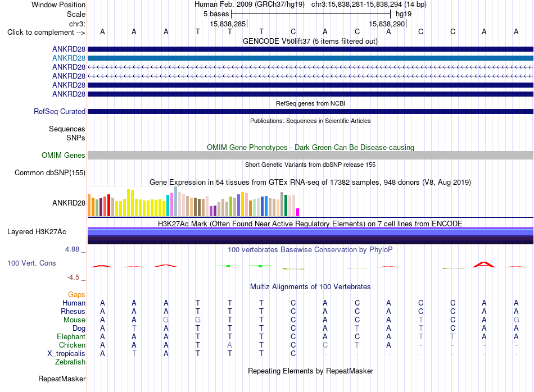Click the SNPs track label
The image size is (534, 392).
(x=76, y=138)
